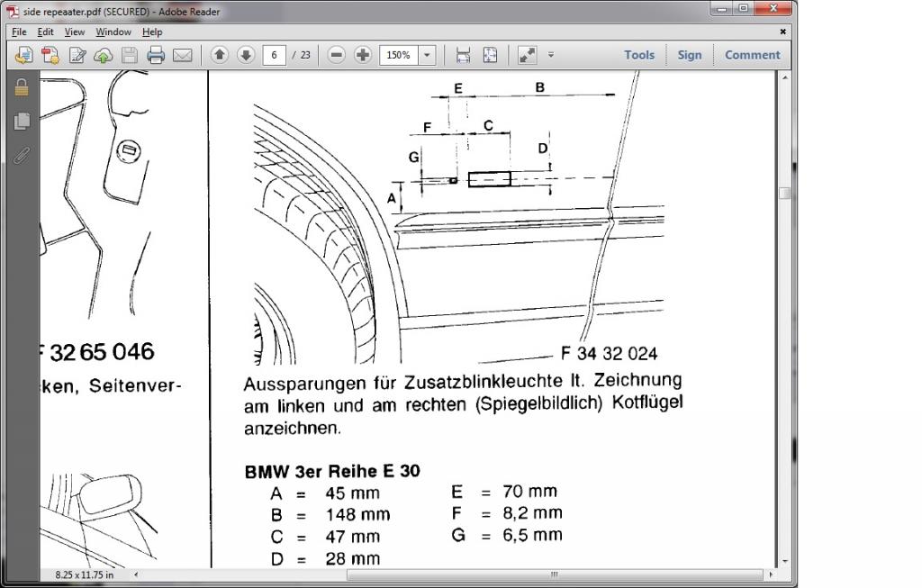Toggle fit-to-window-width scrolling mode
The width and height of the screenshot is (922, 588).
[463, 55]
